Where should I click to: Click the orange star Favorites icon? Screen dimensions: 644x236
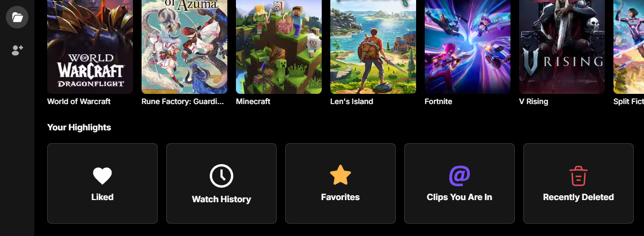coord(340,175)
